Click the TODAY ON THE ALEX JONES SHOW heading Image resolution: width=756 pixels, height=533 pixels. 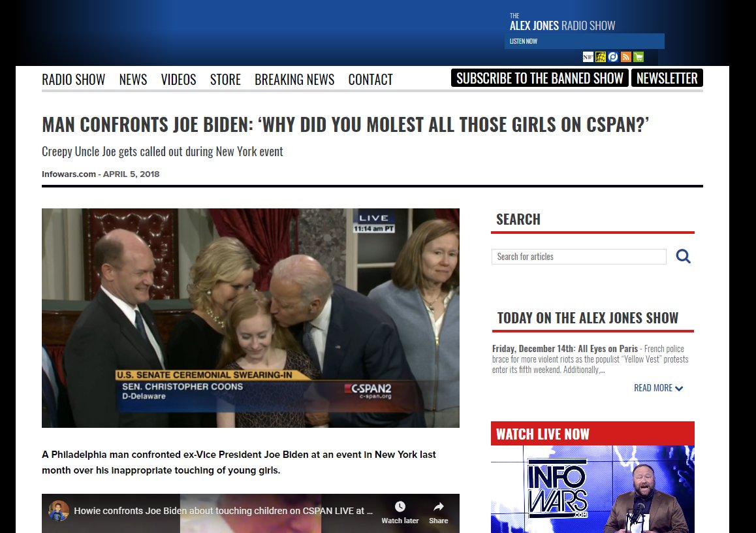click(588, 318)
